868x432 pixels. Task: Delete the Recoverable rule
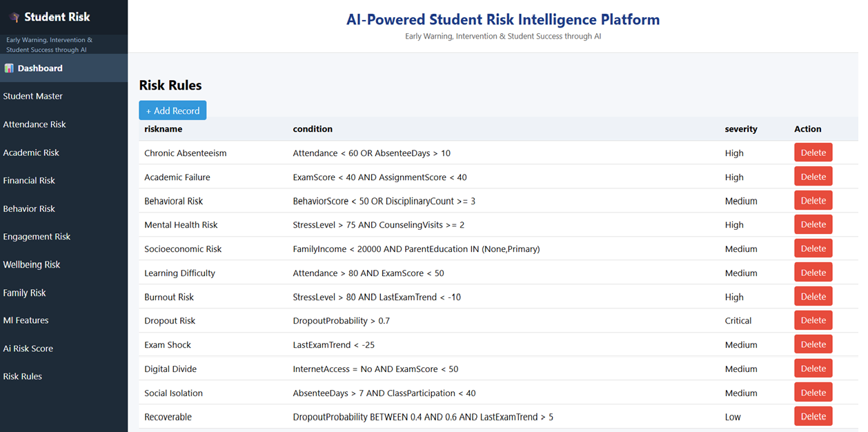tap(813, 415)
